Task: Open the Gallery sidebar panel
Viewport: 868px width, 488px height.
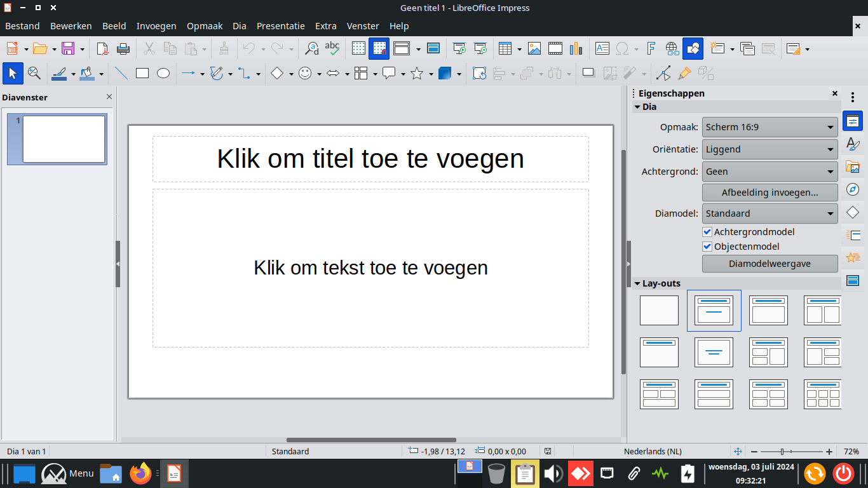Action: [853, 167]
